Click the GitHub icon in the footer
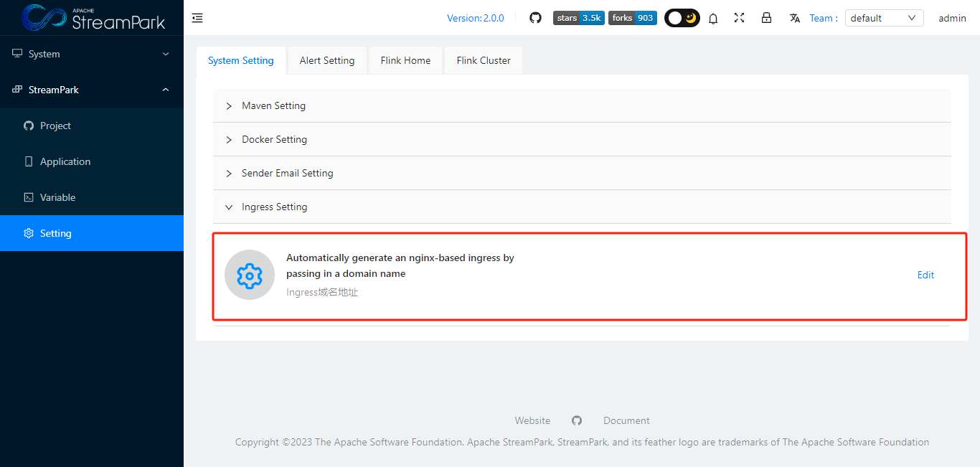The width and height of the screenshot is (980, 467). pos(577,420)
